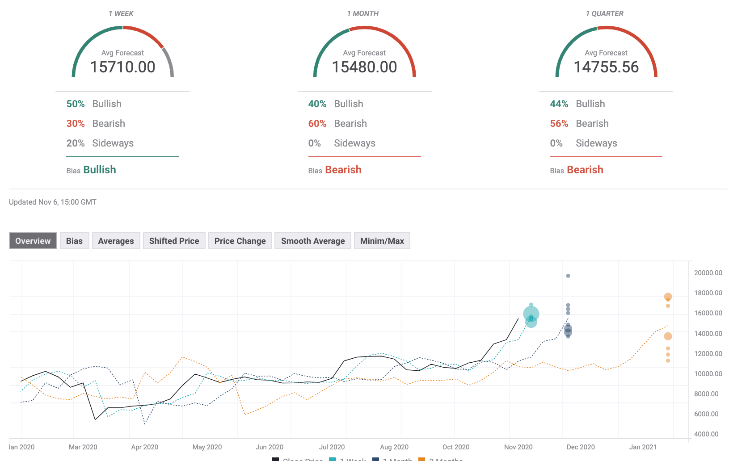
Task: Select the Shifted Price tab
Action: coord(175,241)
